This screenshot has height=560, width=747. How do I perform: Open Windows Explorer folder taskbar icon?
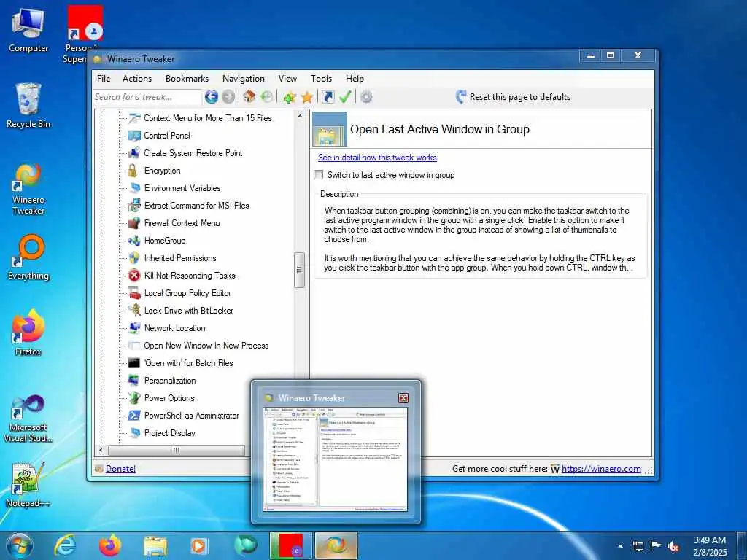pos(155,546)
